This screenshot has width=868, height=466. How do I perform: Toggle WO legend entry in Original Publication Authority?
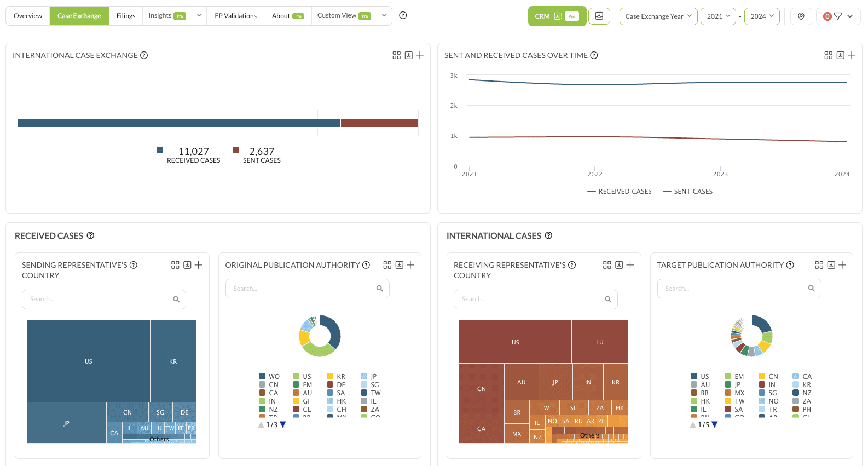coord(269,377)
